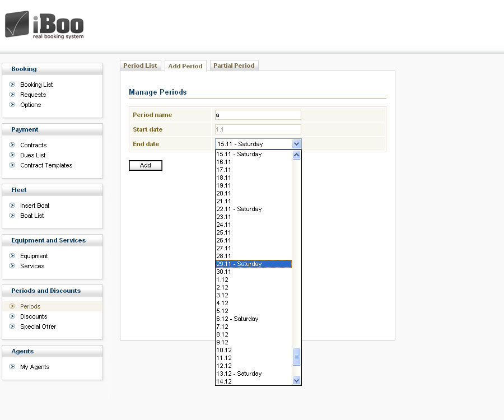The width and height of the screenshot is (504, 420).
Task: Click the arrow icon beside Booking List
Action: pos(12,85)
